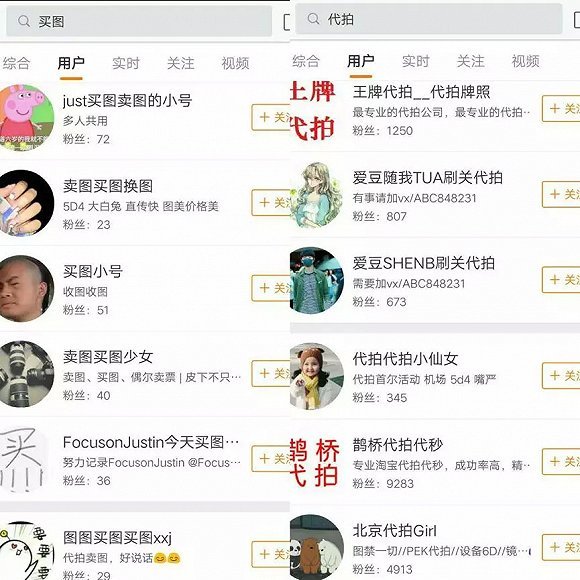Click search magnifier icon beside 买图
The image size is (580, 580).
click(x=24, y=21)
